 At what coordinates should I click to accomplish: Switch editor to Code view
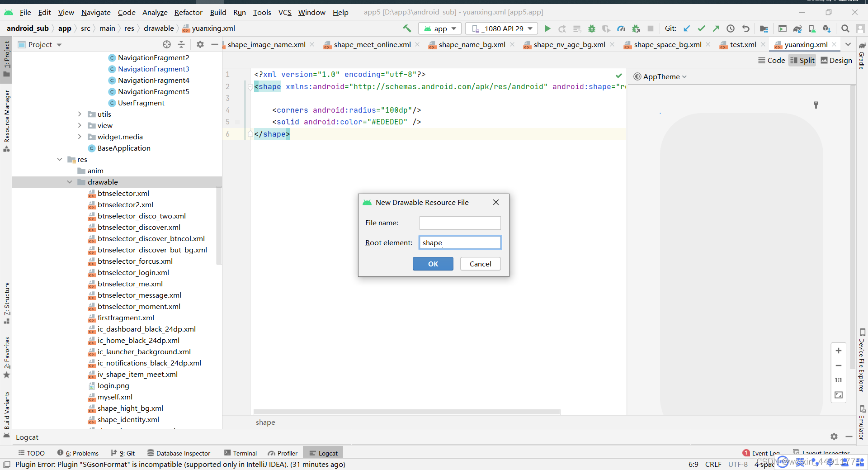(772, 60)
